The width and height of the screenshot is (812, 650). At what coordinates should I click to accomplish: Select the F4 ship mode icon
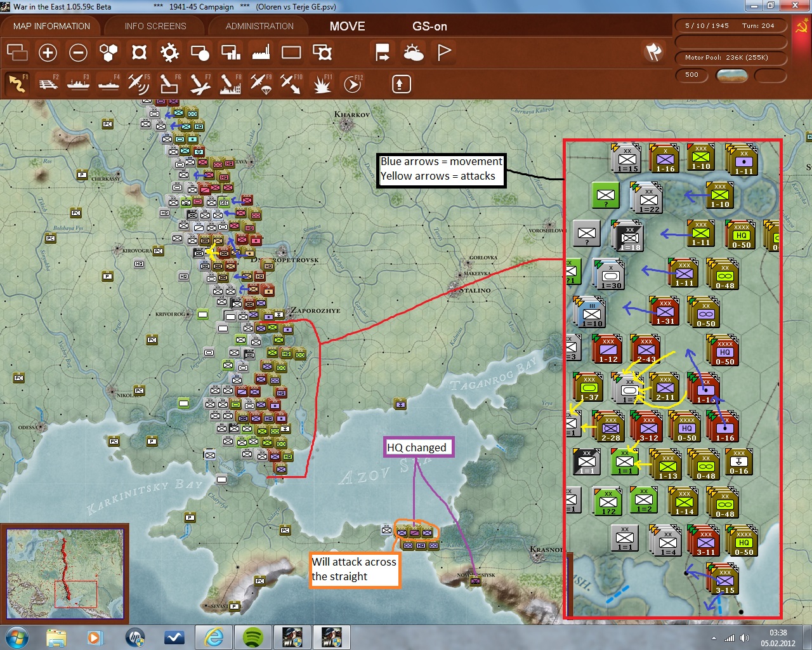(x=108, y=84)
